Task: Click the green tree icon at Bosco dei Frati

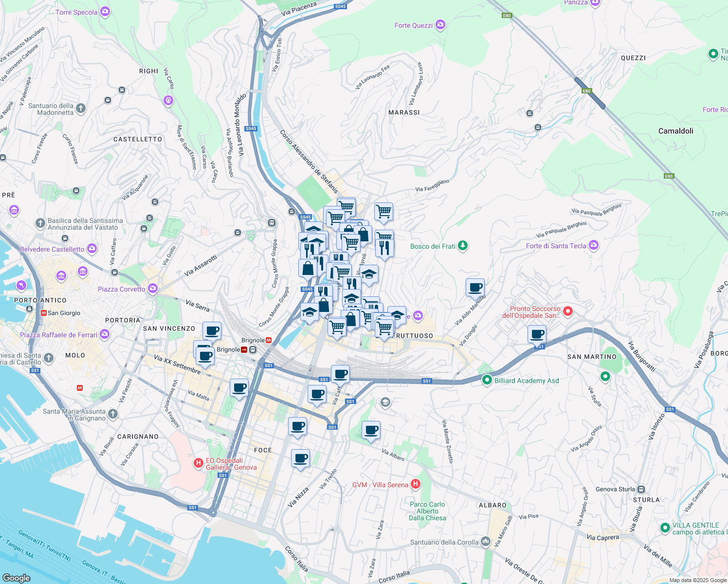Action: (463, 246)
